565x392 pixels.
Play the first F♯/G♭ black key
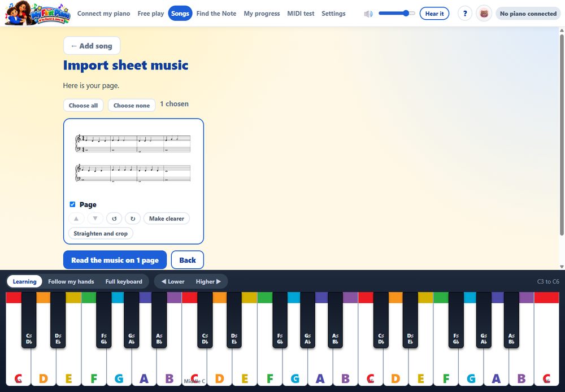point(104,321)
